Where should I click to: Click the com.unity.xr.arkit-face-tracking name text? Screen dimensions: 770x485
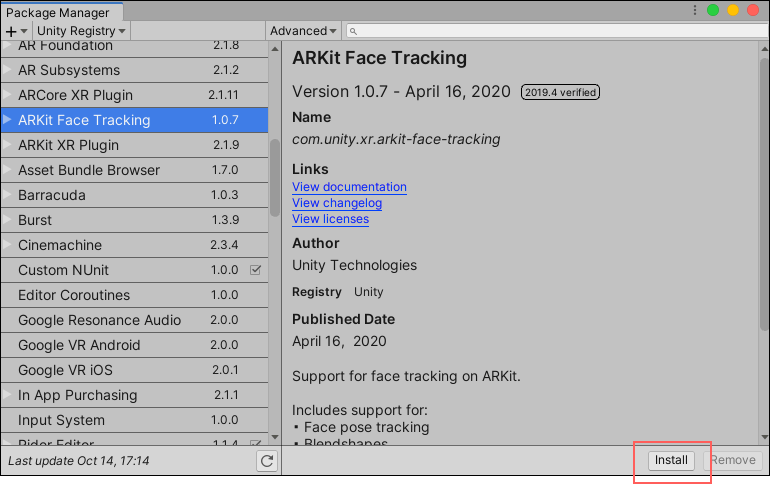tap(396, 140)
